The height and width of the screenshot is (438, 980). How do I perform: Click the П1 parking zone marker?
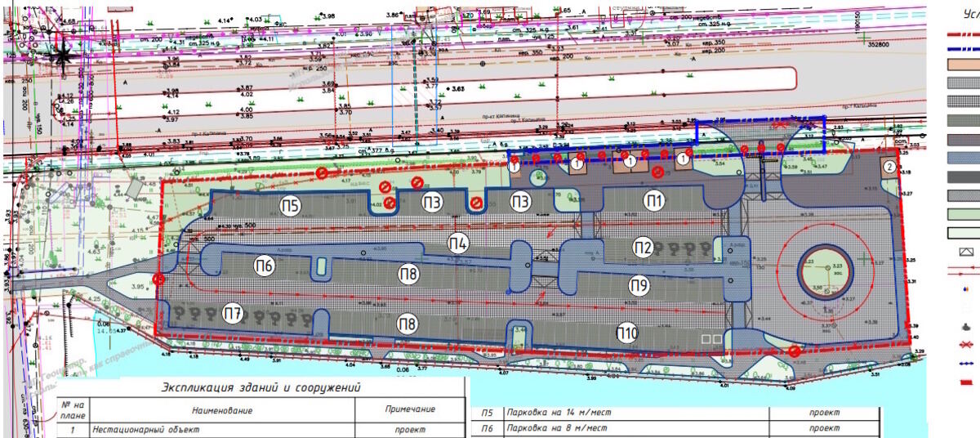coord(653,201)
